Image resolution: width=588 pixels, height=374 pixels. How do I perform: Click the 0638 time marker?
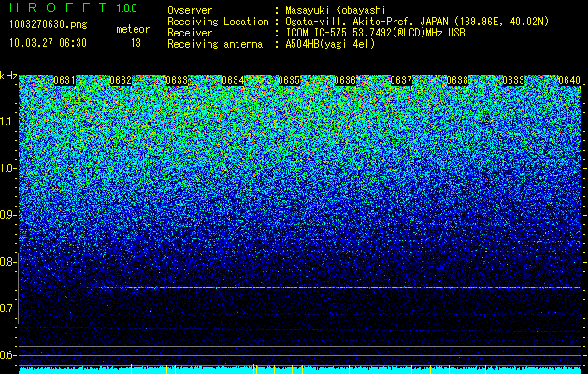pyautogui.click(x=457, y=80)
